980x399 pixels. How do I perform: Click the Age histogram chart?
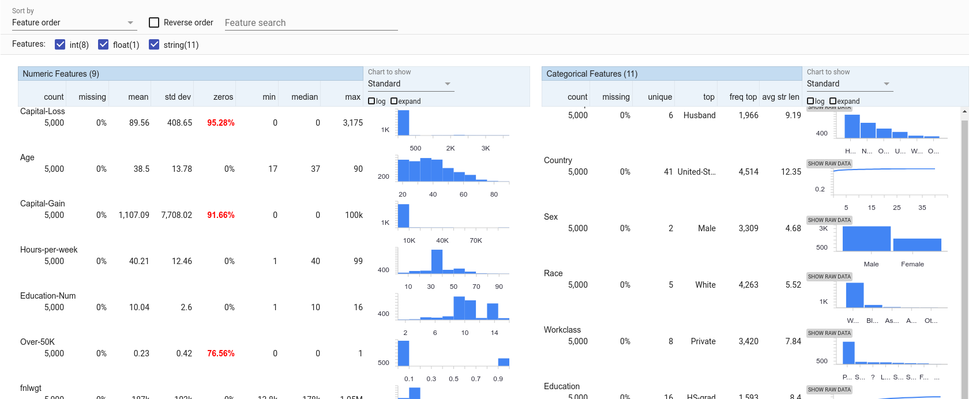[x=453, y=170]
